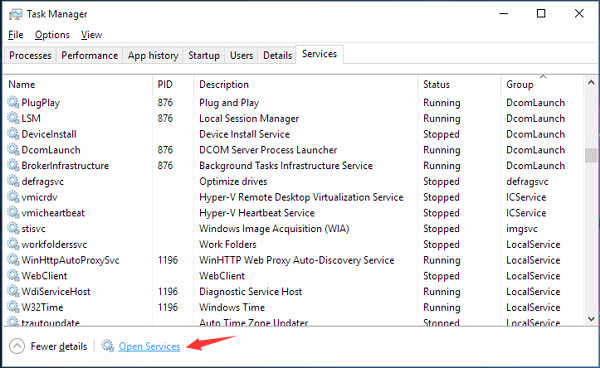Viewport: 600px width, 368px height.
Task: Select the stisvc service name
Action: point(33,228)
